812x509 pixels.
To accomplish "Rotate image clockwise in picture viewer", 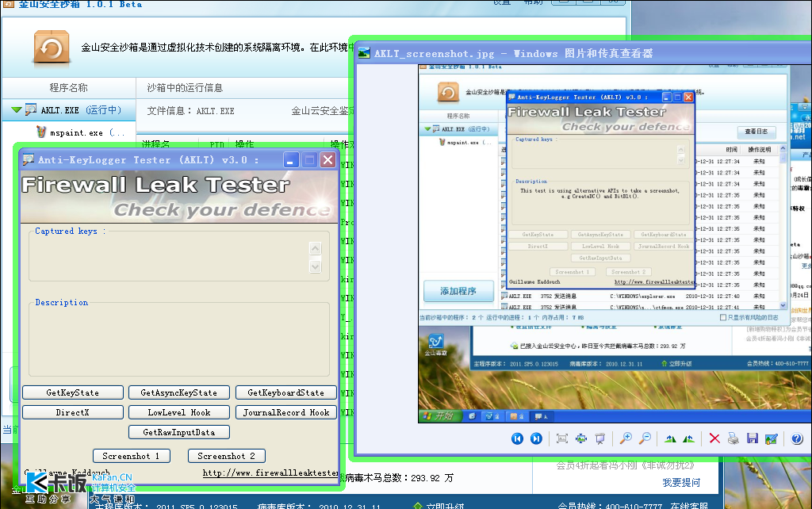I will (x=670, y=438).
